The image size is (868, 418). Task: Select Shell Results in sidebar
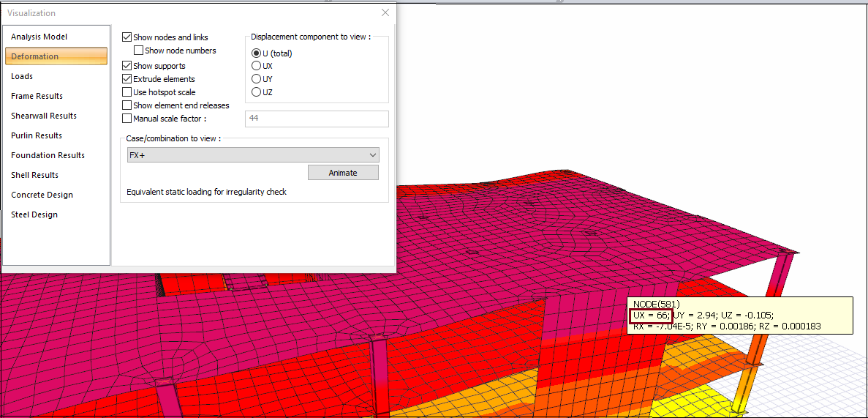coord(34,175)
